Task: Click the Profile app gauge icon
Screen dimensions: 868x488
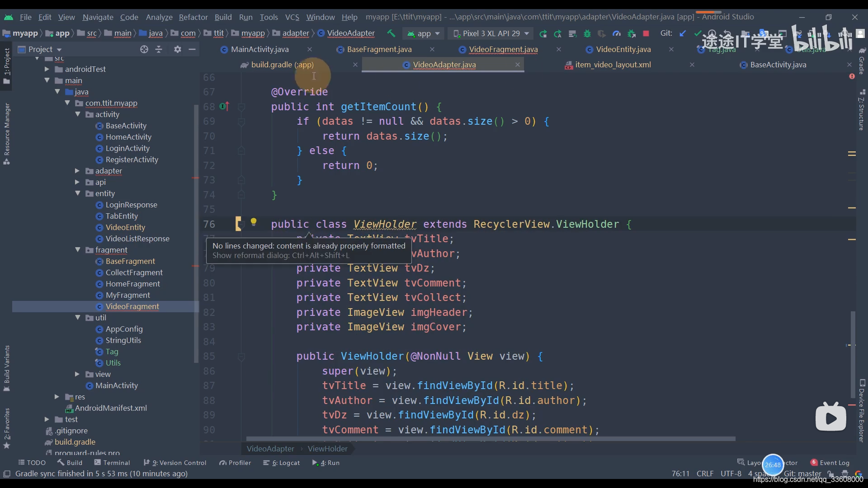Action: (x=617, y=33)
